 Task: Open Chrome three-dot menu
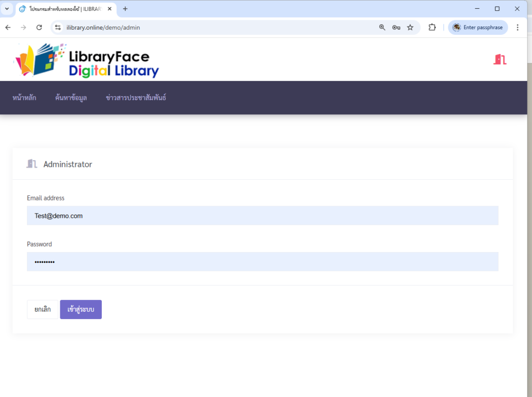(517, 28)
